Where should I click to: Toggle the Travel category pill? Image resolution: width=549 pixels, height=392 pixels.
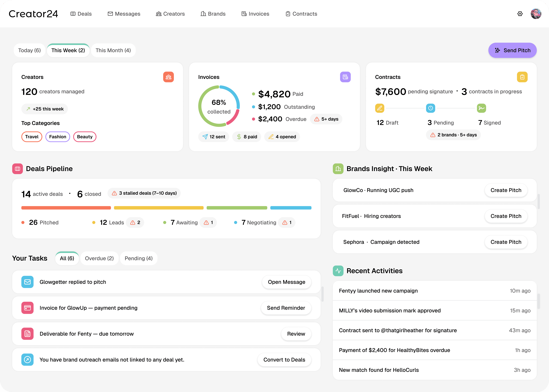pyautogui.click(x=32, y=137)
